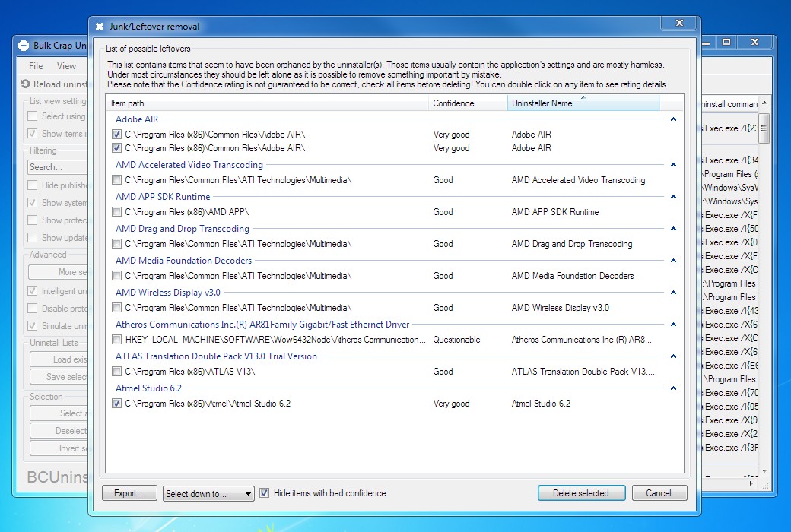Check the AMD Wireless Display v3.0 item
This screenshot has width=791, height=532.
[x=116, y=307]
